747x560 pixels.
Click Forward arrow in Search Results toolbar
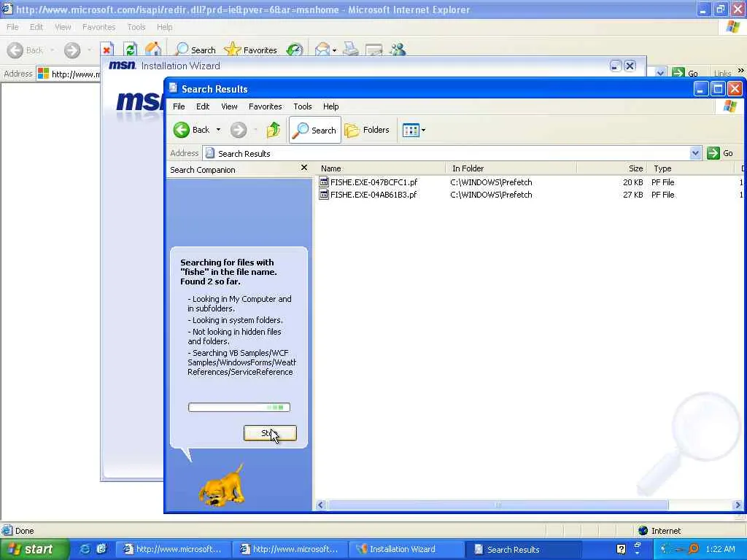click(x=239, y=130)
